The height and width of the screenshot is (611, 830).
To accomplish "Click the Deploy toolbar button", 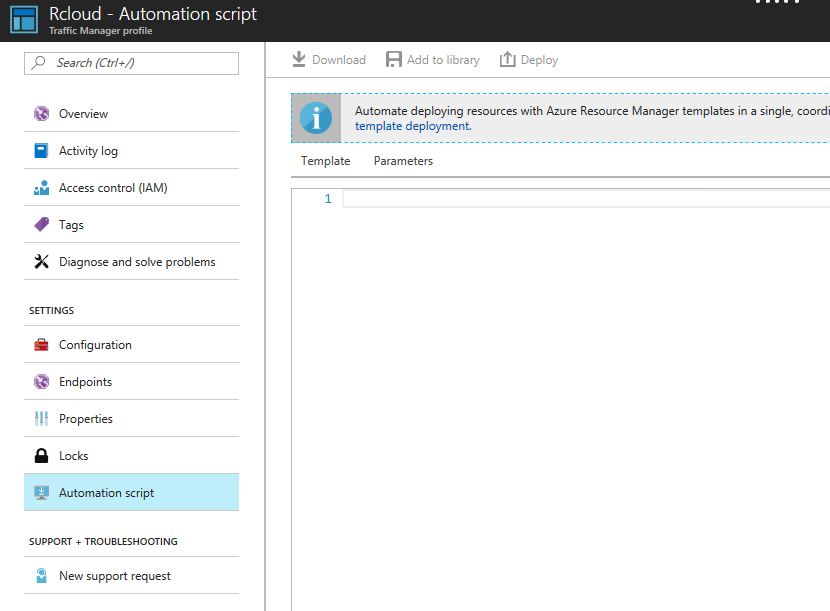I will click(529, 60).
